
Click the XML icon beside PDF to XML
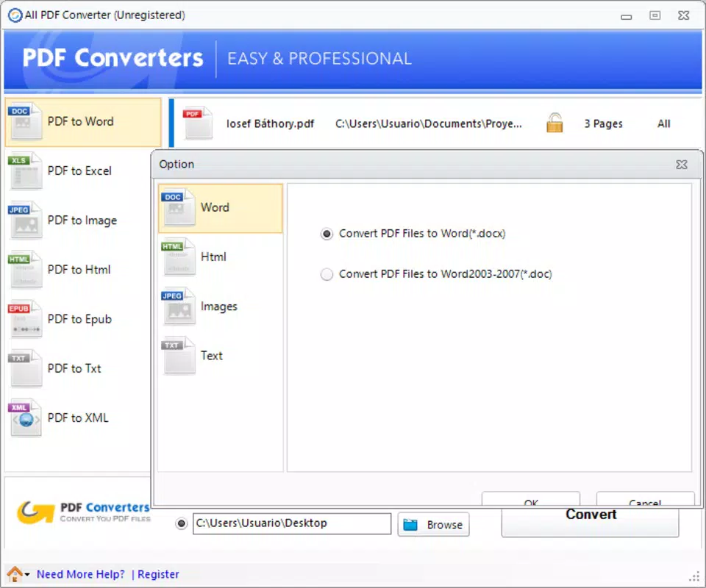click(x=25, y=418)
